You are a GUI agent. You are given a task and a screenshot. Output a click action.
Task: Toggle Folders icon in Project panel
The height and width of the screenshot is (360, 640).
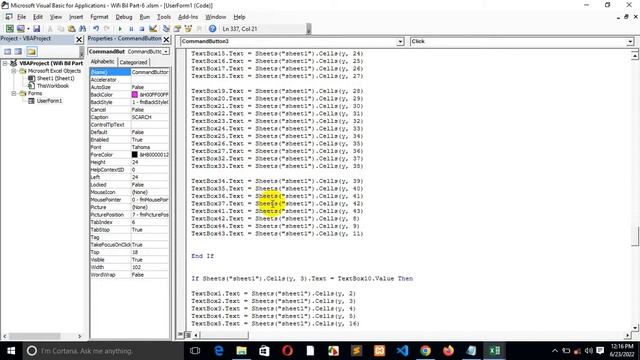coord(32,51)
